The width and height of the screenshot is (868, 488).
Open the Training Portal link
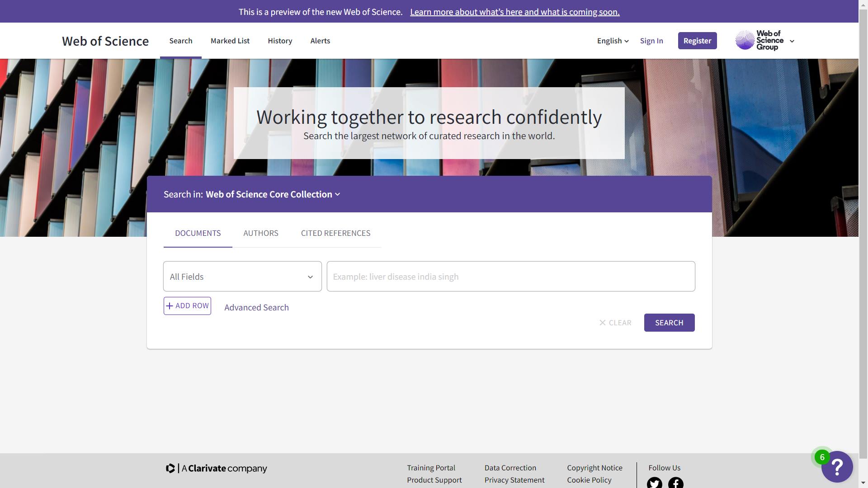(431, 468)
